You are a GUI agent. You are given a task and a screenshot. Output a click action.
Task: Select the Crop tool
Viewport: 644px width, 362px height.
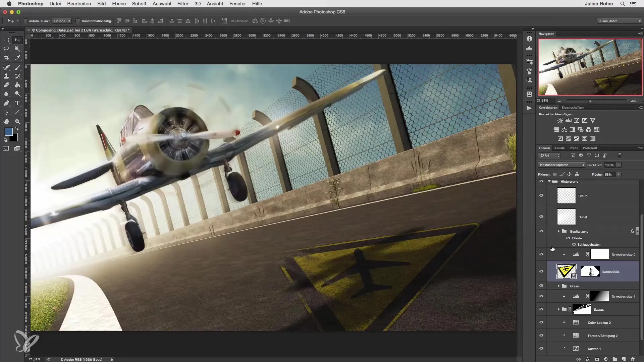pyautogui.click(x=6, y=58)
